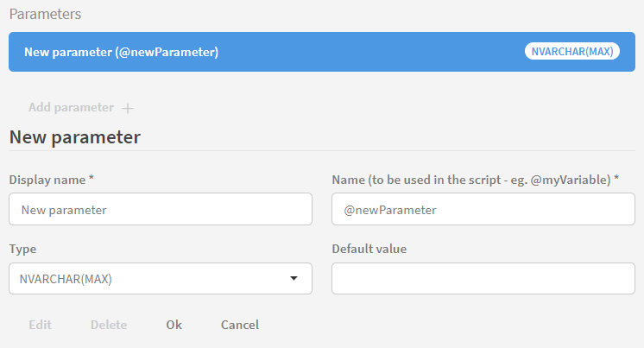This screenshot has width=644, height=348.
Task: Click the Delete button
Action: tap(109, 325)
